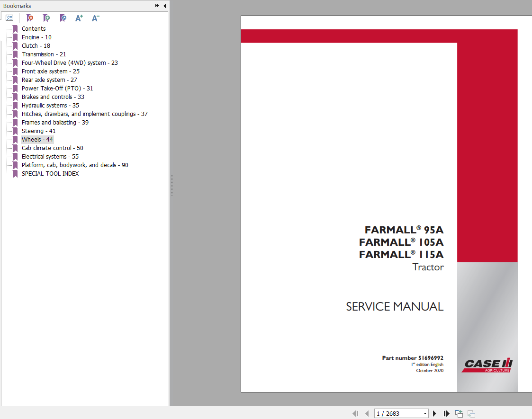Select the Front axle system - 25 bookmark
Viewport: 532px width, 419px height.
pos(51,71)
